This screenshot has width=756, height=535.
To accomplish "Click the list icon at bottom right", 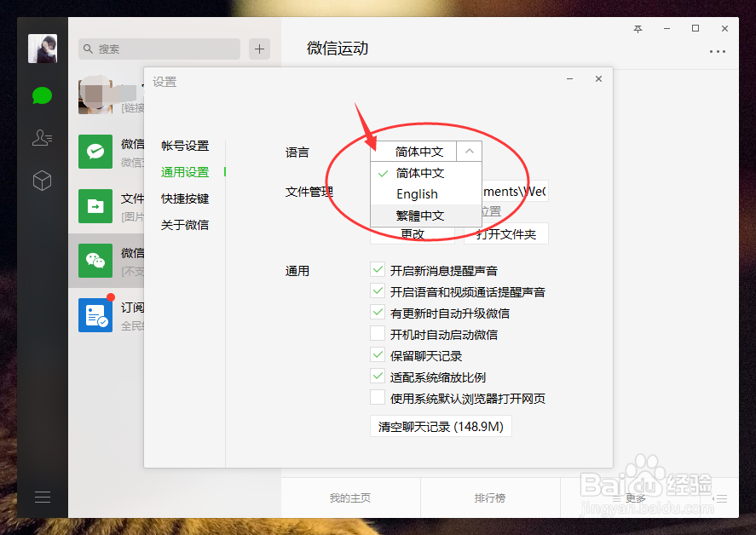I will [721, 499].
